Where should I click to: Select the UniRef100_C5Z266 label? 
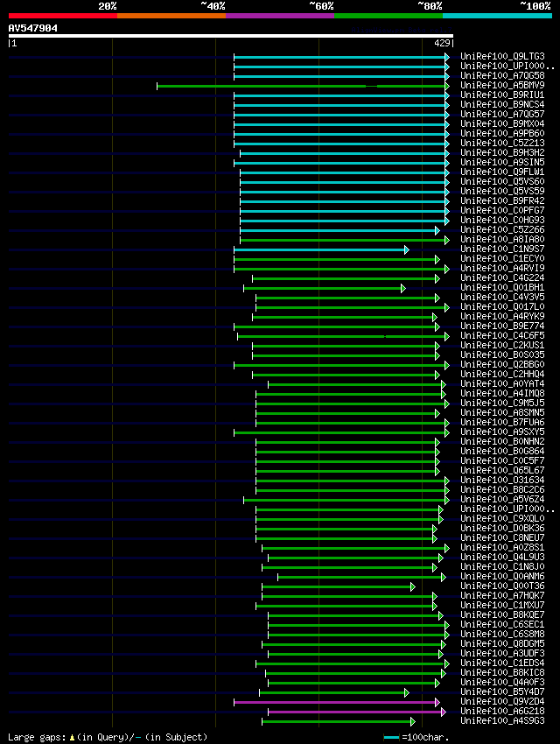(x=502, y=230)
